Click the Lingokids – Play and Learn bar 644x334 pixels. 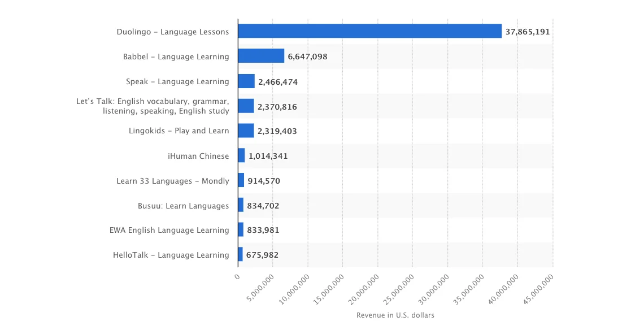pos(246,131)
